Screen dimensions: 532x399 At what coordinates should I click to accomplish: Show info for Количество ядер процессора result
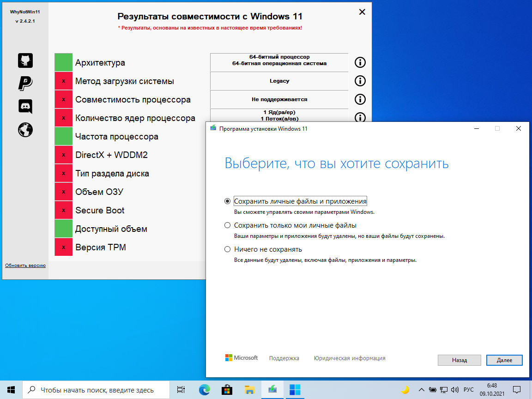pos(360,117)
